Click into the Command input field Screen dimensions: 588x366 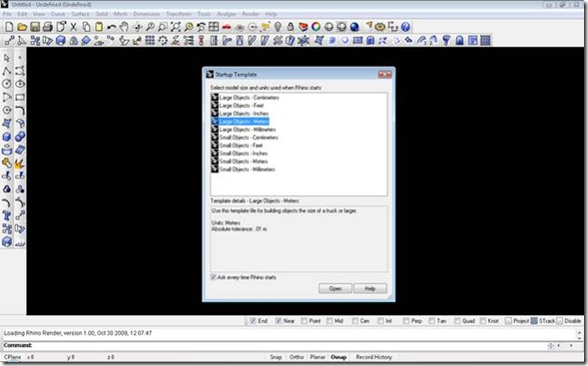pyautogui.click(x=289, y=345)
